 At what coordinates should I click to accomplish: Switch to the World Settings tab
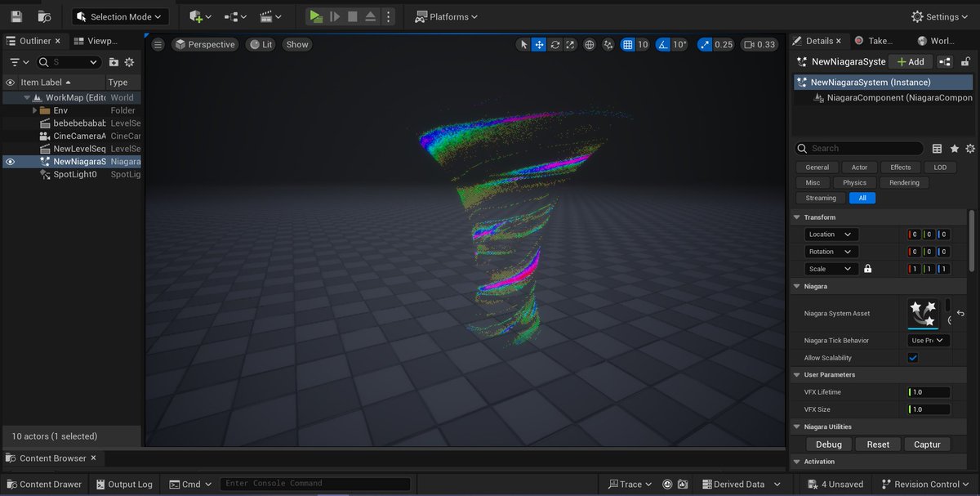click(x=935, y=41)
